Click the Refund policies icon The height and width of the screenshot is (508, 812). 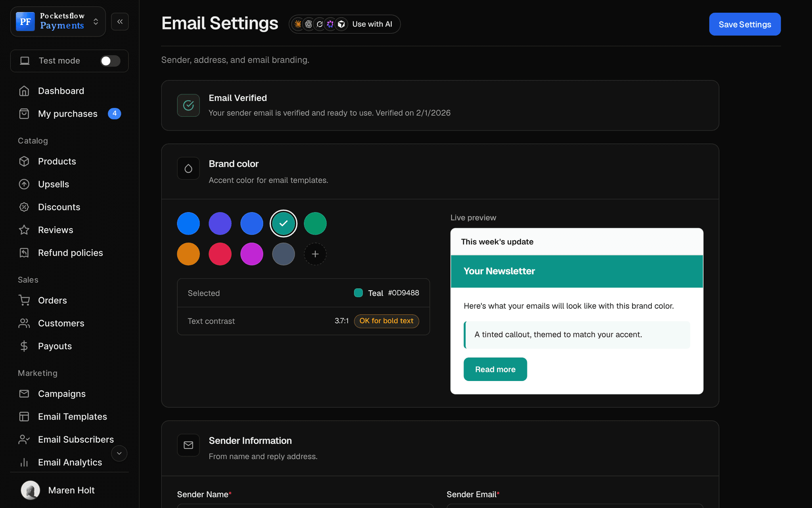[24, 253]
